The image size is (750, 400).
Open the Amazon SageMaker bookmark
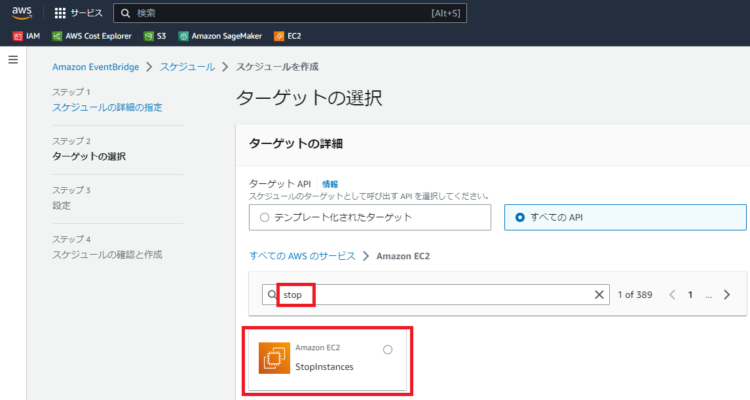pyautogui.click(x=220, y=36)
